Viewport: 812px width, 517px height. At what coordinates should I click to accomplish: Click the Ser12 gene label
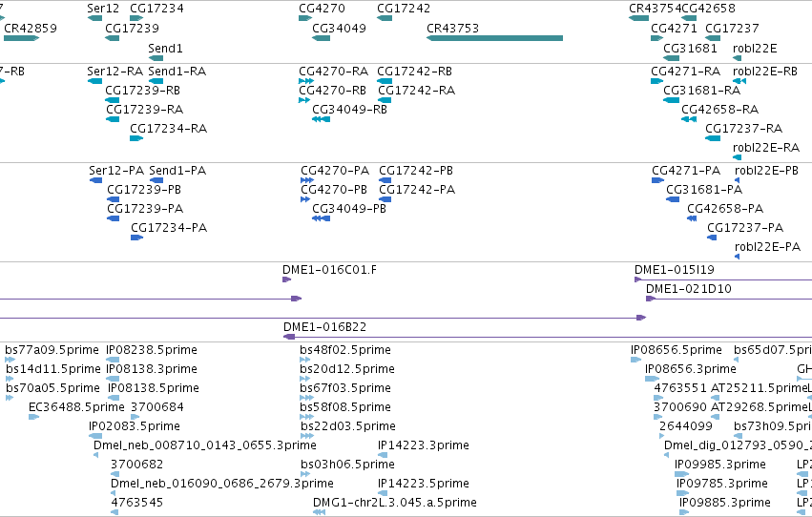click(103, 9)
